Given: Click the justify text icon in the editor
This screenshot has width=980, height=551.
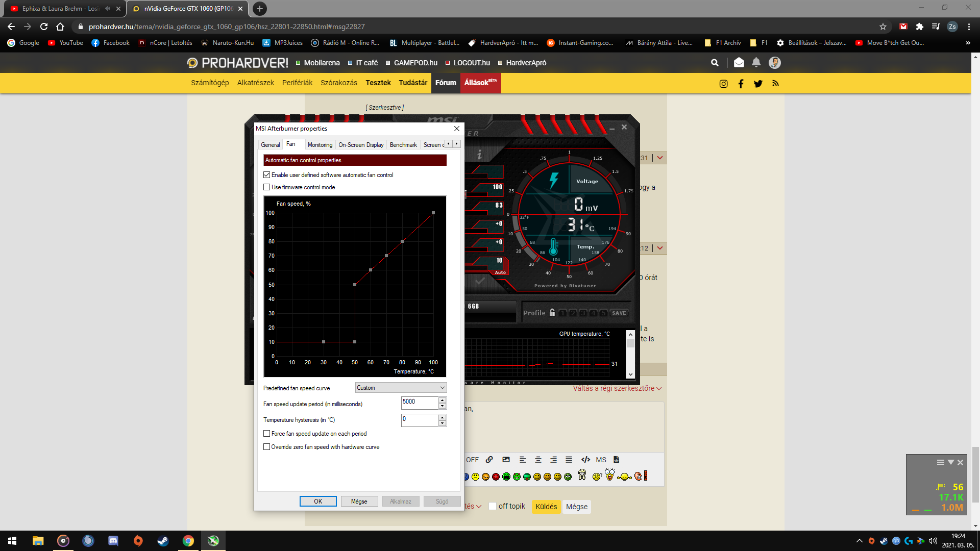Looking at the screenshot, I should [569, 460].
